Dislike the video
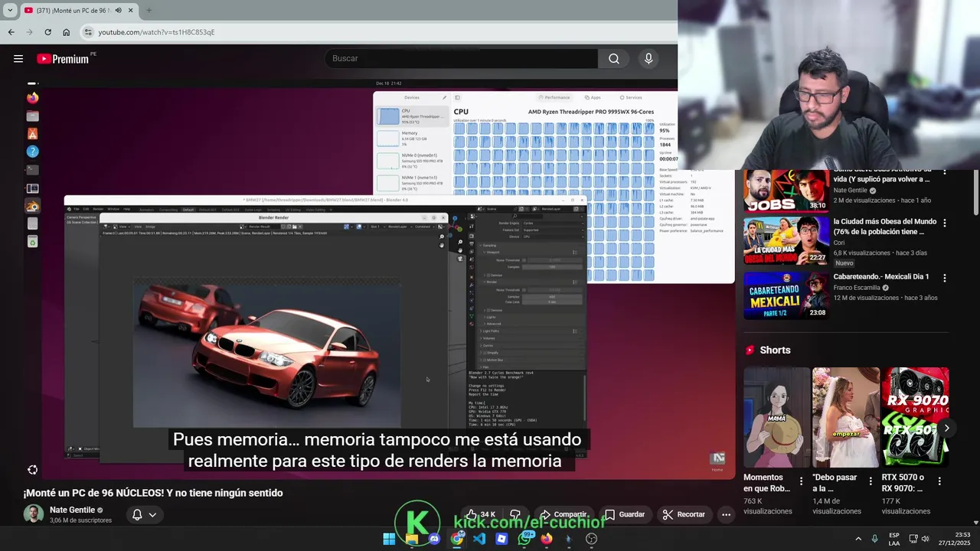This screenshot has height=551, width=980. [515, 514]
